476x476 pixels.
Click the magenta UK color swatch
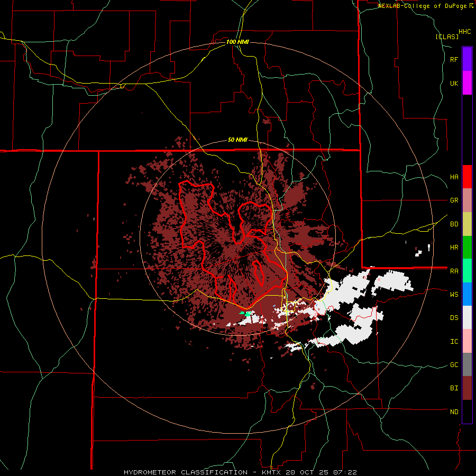[x=467, y=83]
